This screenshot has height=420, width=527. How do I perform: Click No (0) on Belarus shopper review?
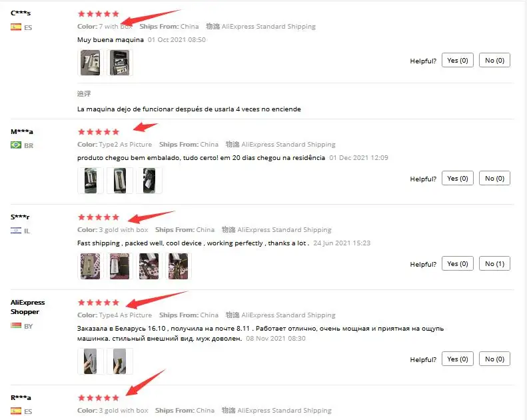coord(494,359)
